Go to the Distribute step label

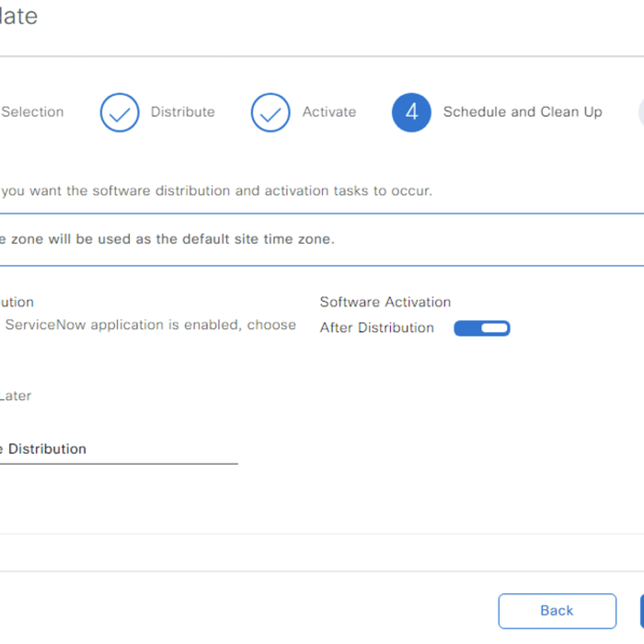(x=183, y=111)
